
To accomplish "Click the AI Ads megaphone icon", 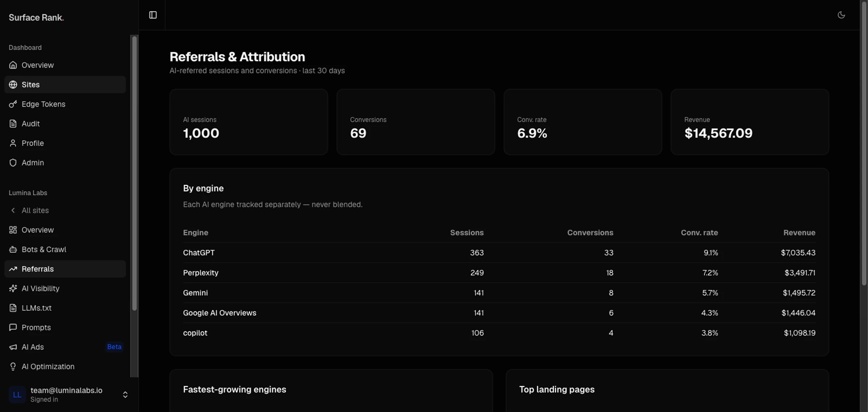I will point(13,347).
